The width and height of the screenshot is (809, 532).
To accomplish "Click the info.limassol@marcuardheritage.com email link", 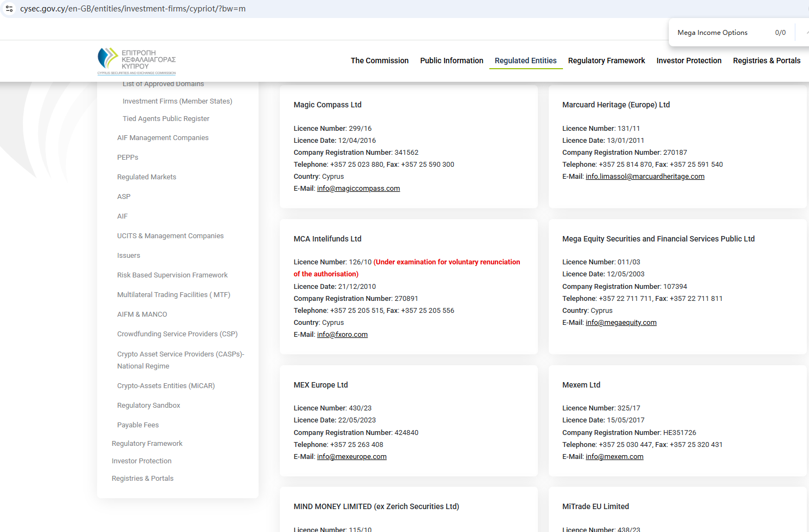I will pos(645,177).
